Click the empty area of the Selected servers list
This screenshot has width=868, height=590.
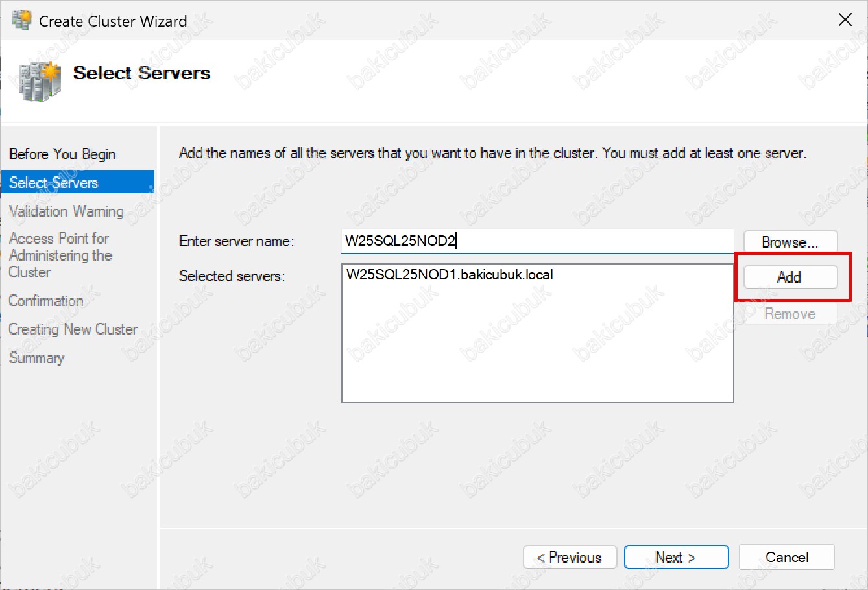[537, 350]
